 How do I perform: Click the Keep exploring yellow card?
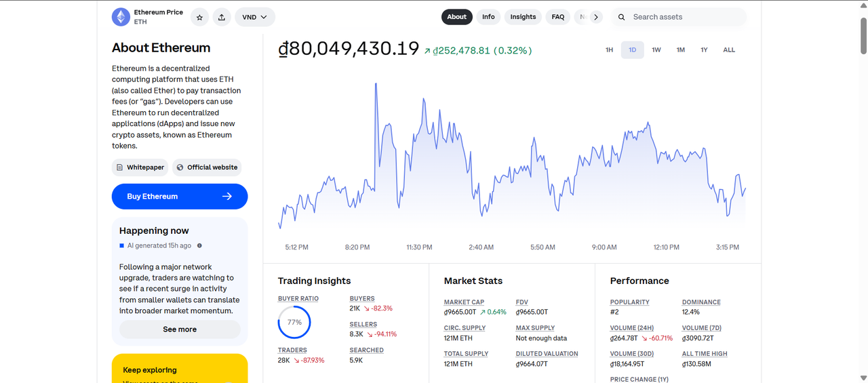point(180,368)
